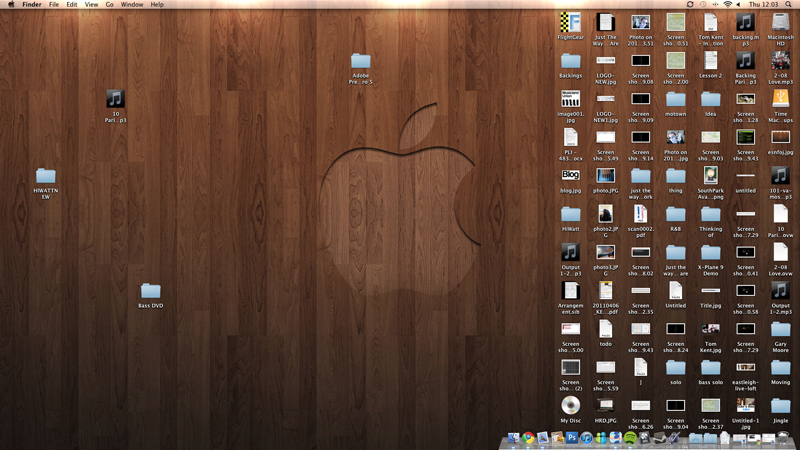800x450 pixels.
Task: Select the Arrangement.sib Sibelius file
Action: 570,291
